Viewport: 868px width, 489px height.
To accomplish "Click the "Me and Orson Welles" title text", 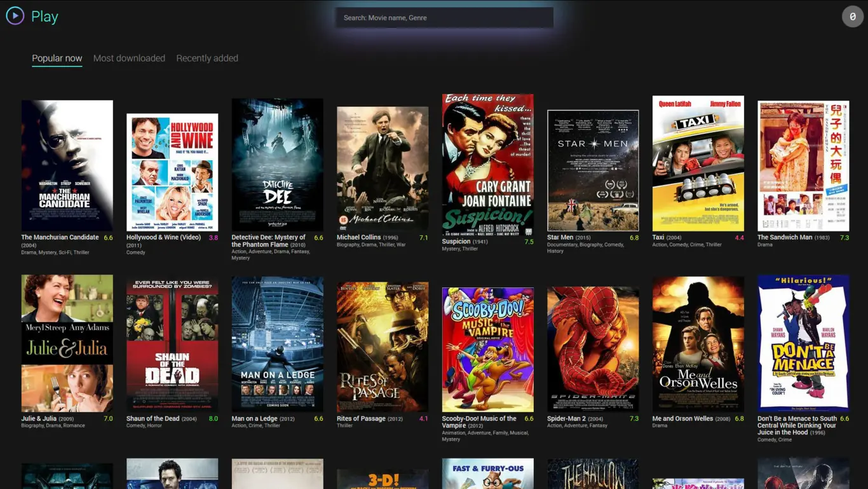I will 683,418.
